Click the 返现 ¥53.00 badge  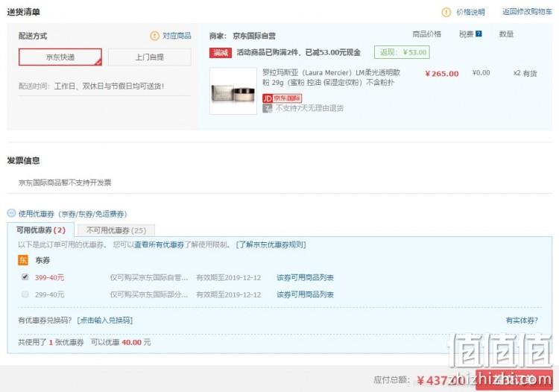402,52
